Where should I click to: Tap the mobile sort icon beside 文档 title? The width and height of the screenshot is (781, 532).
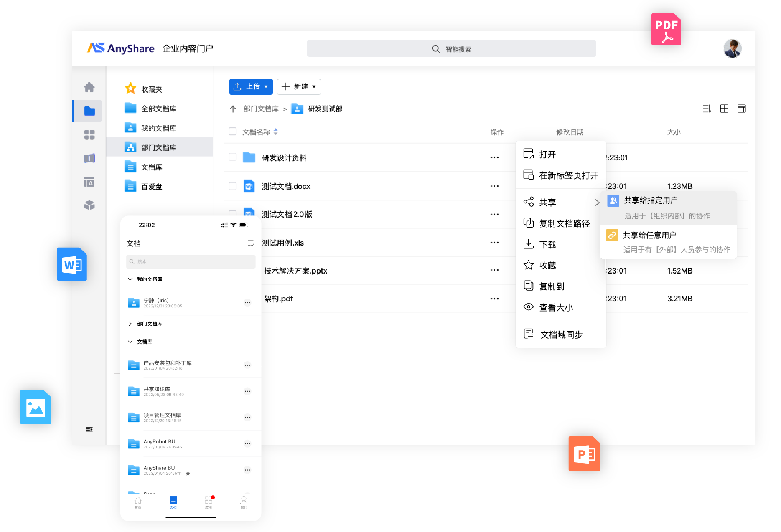pos(251,243)
